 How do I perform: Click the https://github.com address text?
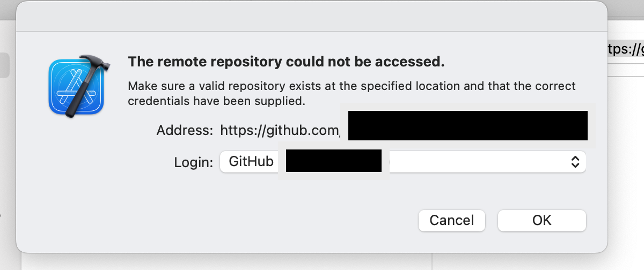(x=279, y=130)
